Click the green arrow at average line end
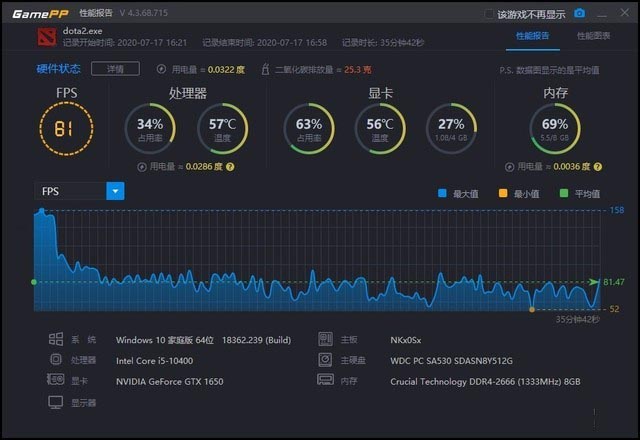640x440 pixels. tap(594, 282)
